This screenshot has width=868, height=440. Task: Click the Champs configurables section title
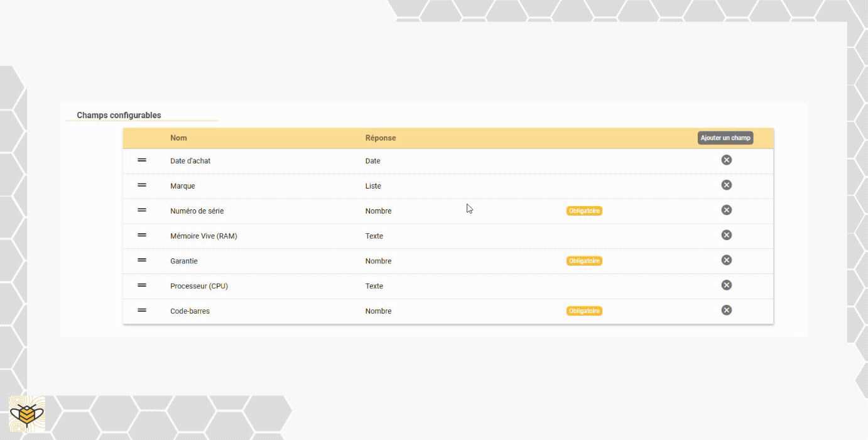pos(119,115)
